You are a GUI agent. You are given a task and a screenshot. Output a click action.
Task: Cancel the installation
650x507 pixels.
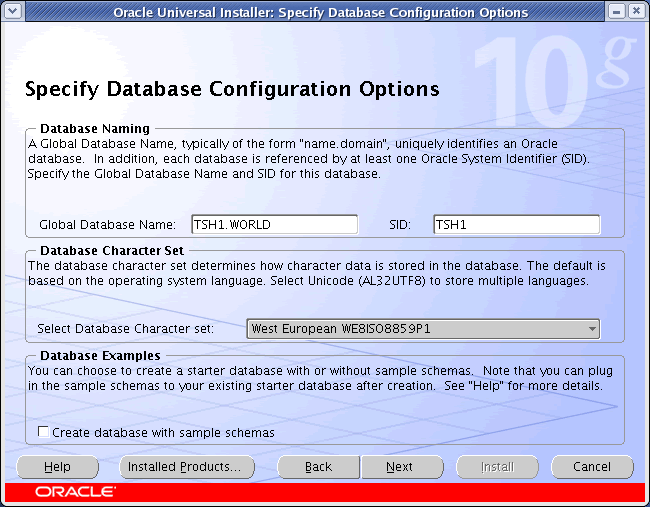pyautogui.click(x=592, y=467)
